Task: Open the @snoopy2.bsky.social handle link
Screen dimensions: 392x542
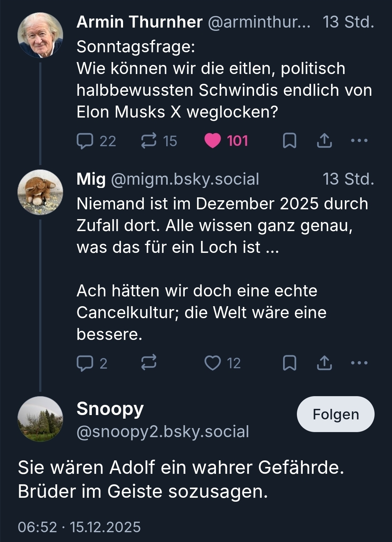Action: (x=163, y=432)
